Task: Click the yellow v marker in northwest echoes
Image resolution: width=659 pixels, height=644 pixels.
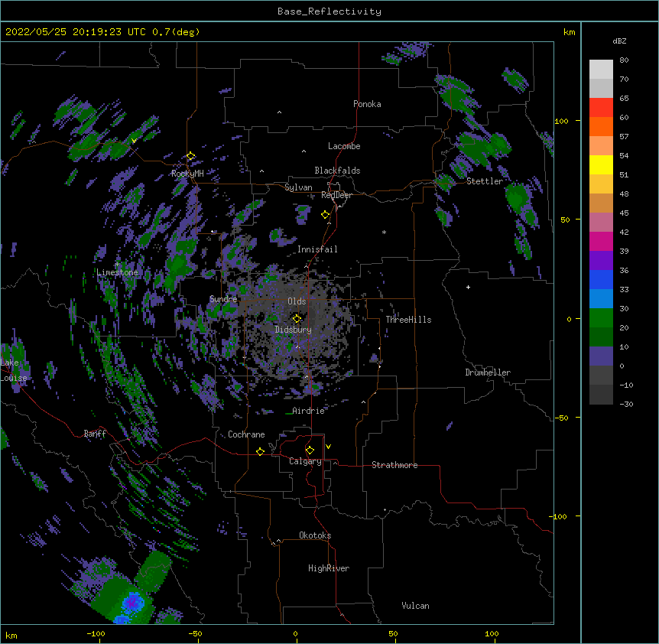Action: tap(134, 141)
